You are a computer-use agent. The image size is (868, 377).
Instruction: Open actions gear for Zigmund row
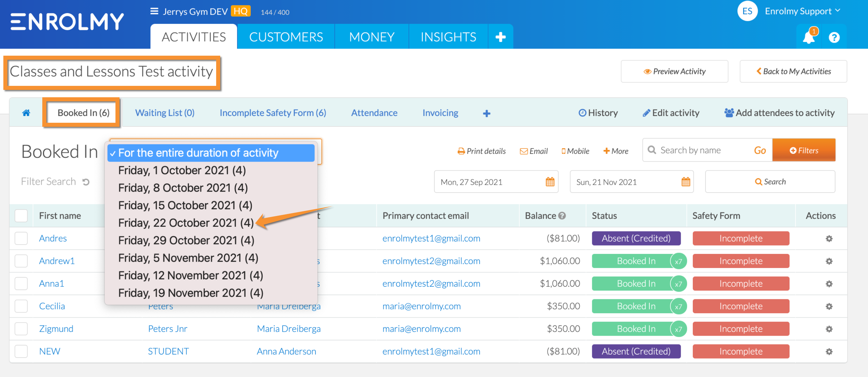tap(829, 329)
